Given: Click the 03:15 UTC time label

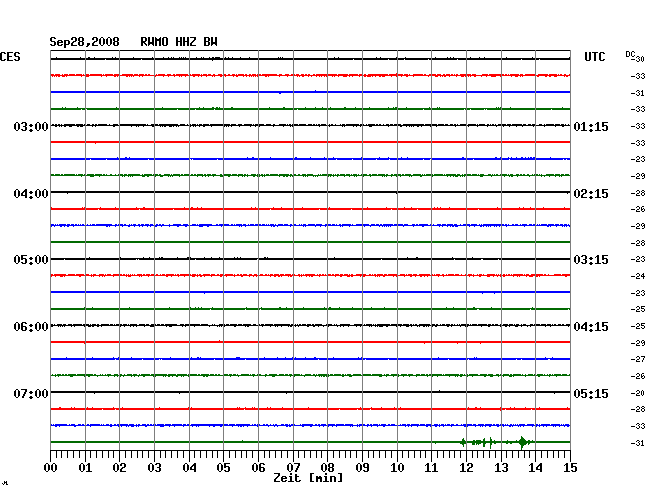Looking at the screenshot, I should pos(591,260).
